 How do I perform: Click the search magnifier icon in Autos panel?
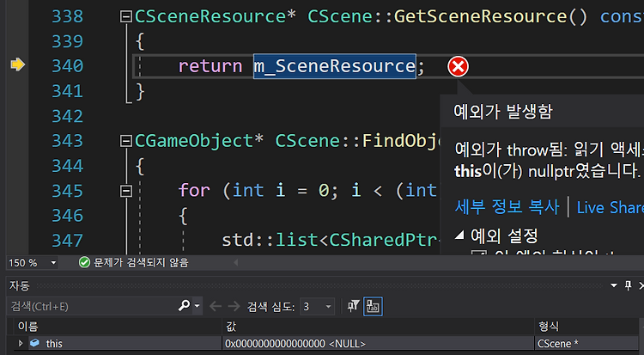pyautogui.click(x=184, y=306)
